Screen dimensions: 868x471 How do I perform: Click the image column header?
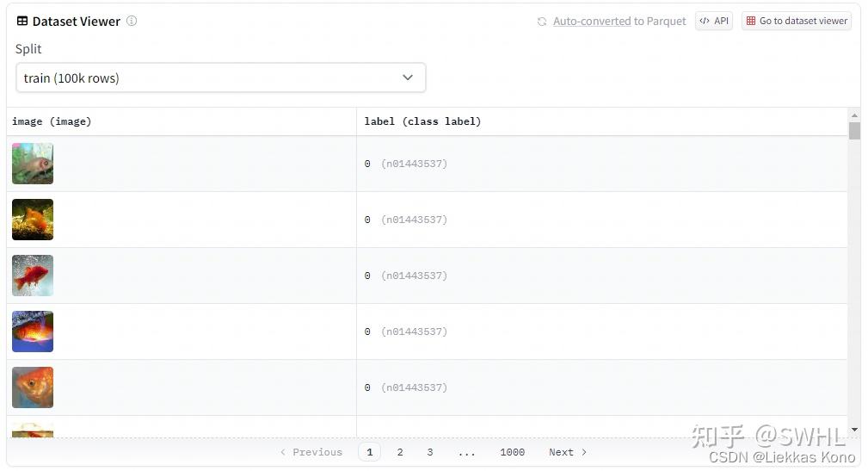(52, 121)
